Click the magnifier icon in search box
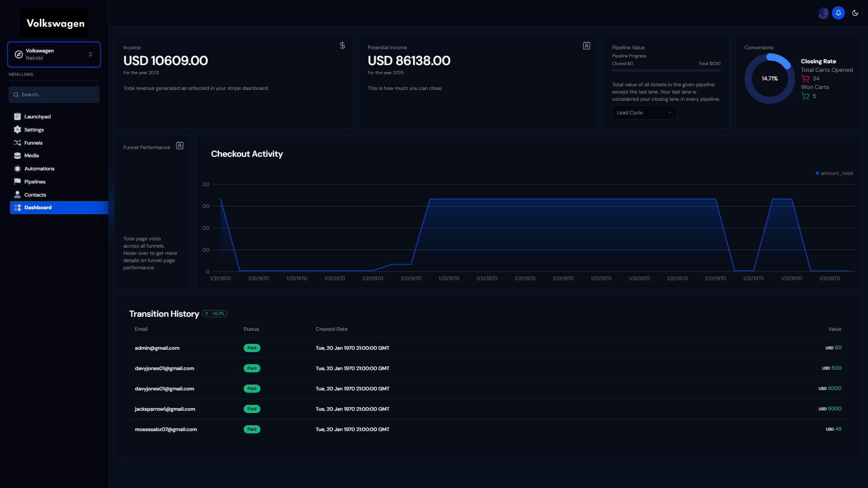The image size is (868, 488). pos(16,95)
